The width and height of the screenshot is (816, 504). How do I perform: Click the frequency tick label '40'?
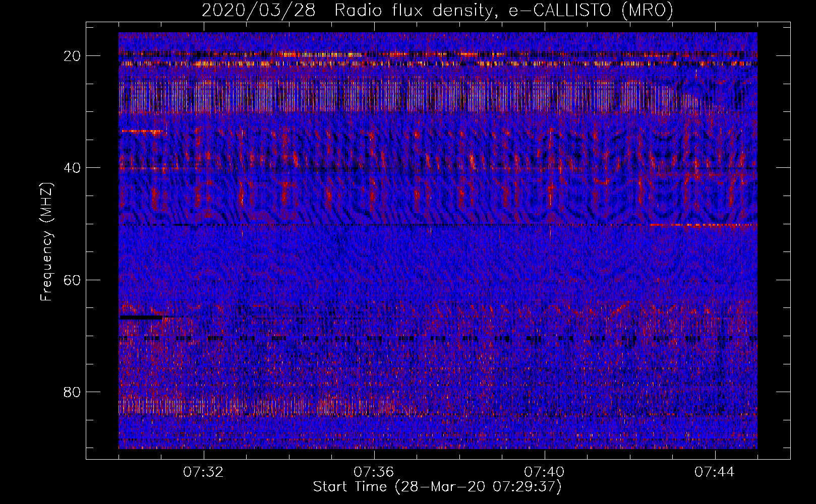(x=72, y=168)
